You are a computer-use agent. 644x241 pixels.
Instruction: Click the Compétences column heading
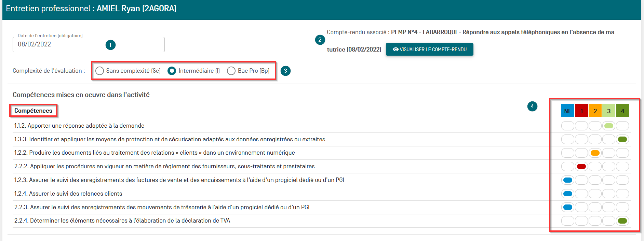pos(33,111)
